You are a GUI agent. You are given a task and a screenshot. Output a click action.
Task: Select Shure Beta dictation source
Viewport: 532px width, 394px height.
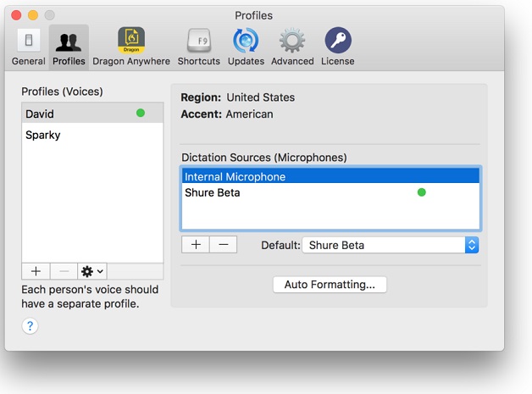[330, 192]
